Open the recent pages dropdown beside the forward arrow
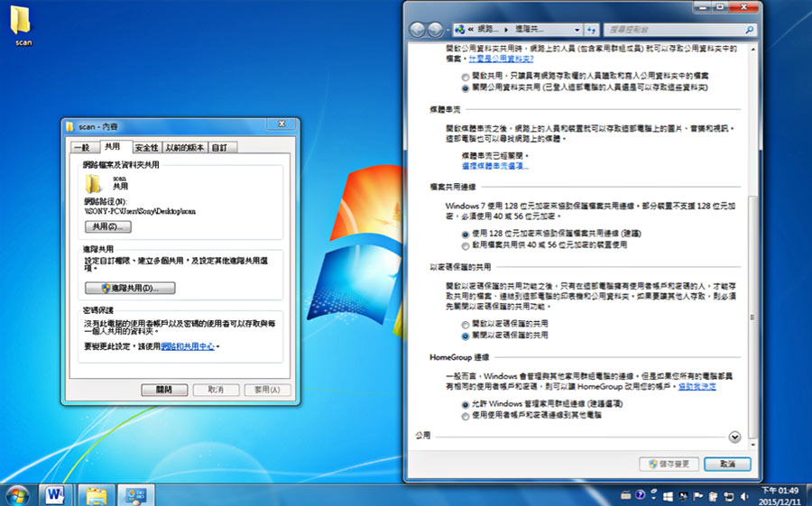Image resolution: width=812 pixels, height=506 pixels. [x=448, y=30]
